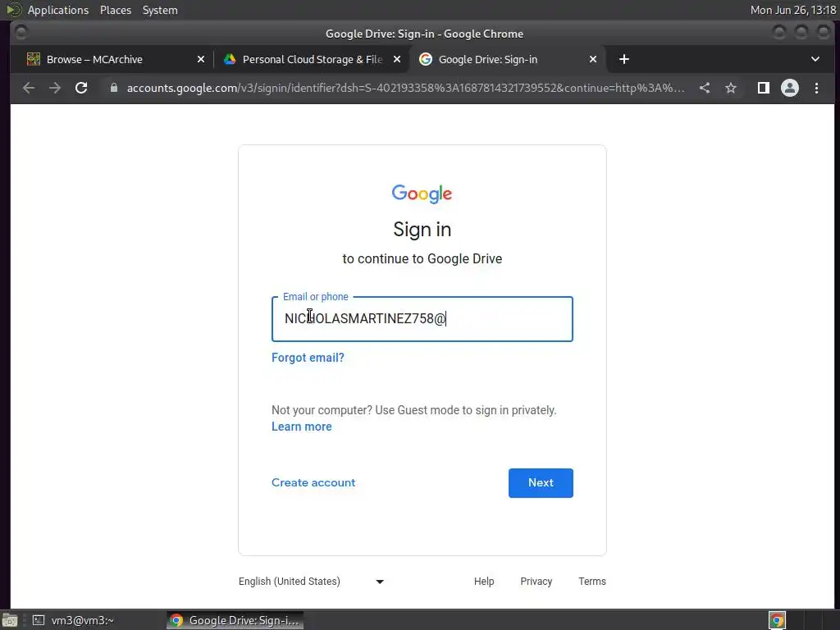
Task: Click the window menu button in the title bar
Action: pyautogui.click(x=21, y=33)
